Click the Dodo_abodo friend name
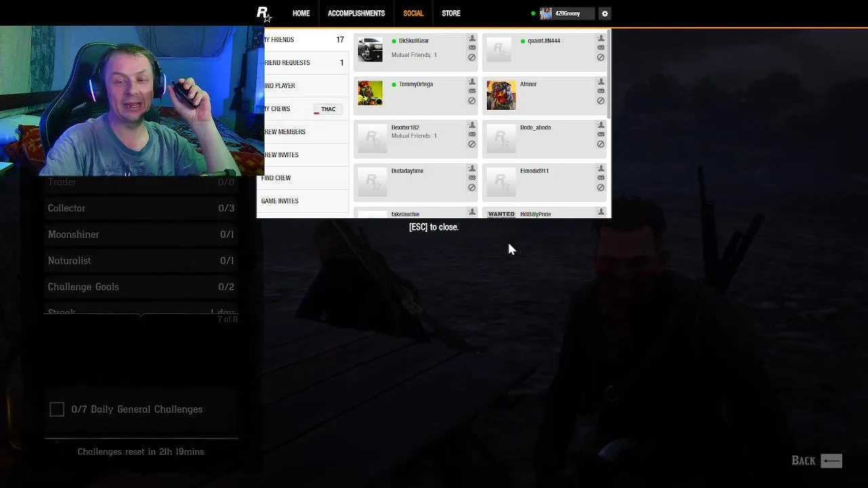The image size is (868, 488). pos(535,127)
